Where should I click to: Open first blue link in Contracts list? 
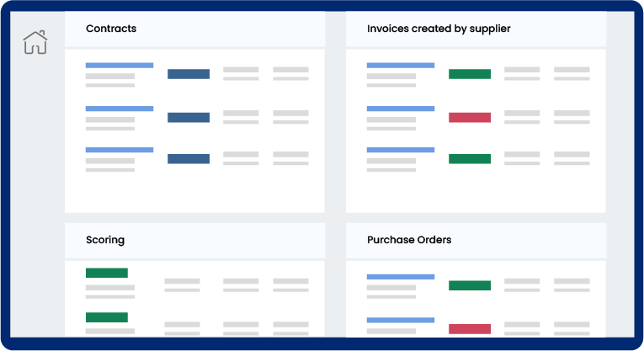coord(120,65)
